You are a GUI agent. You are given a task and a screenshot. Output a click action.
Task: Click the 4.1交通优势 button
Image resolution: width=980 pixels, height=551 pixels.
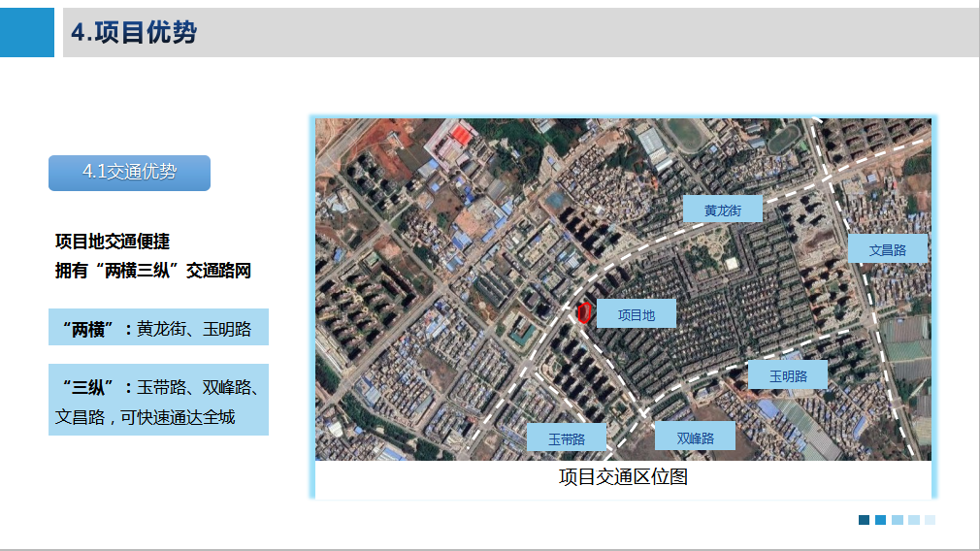pyautogui.click(x=129, y=173)
